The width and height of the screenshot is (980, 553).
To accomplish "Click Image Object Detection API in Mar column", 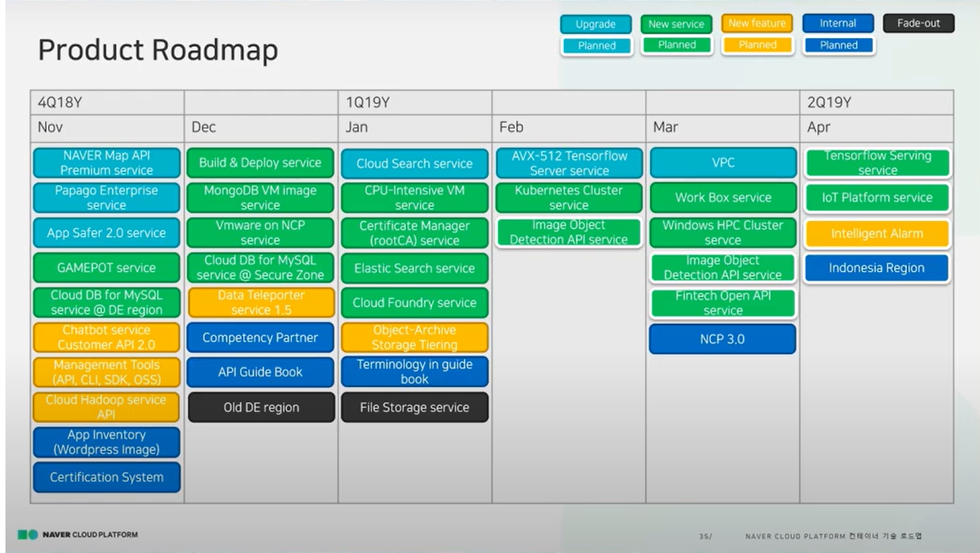I will (723, 268).
